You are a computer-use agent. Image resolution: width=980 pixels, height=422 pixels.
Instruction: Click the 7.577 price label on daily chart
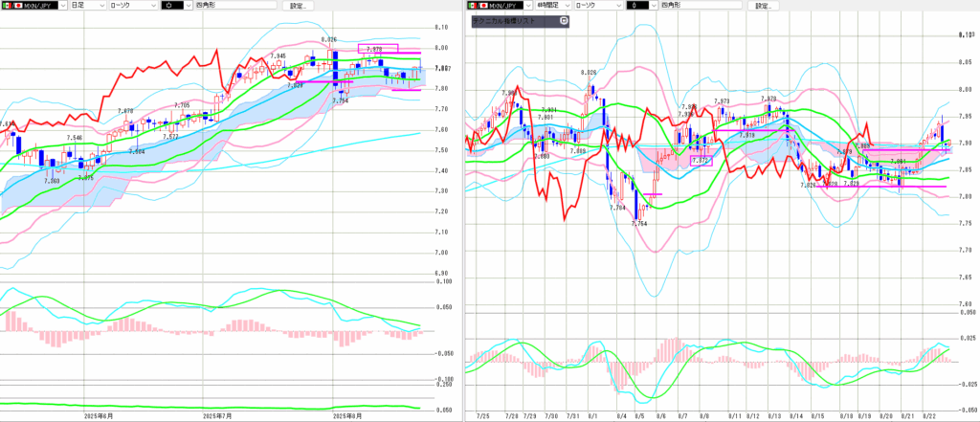[x=170, y=136]
